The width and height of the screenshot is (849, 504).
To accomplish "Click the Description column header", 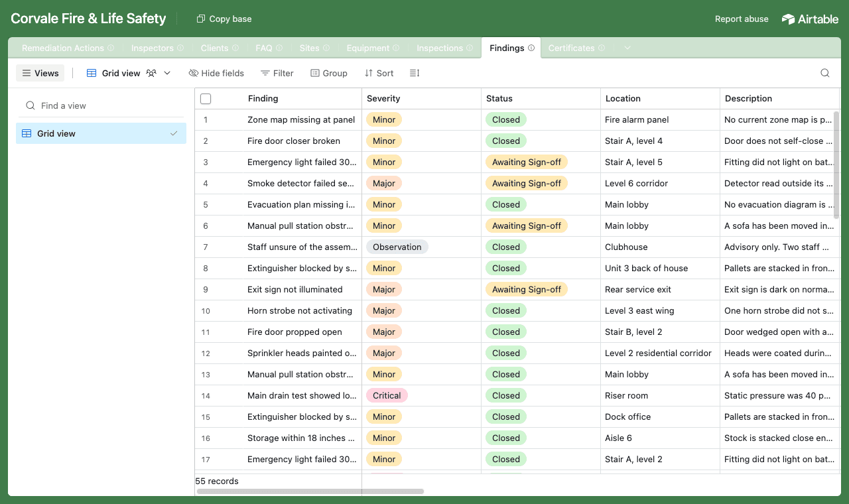I will pos(779,99).
